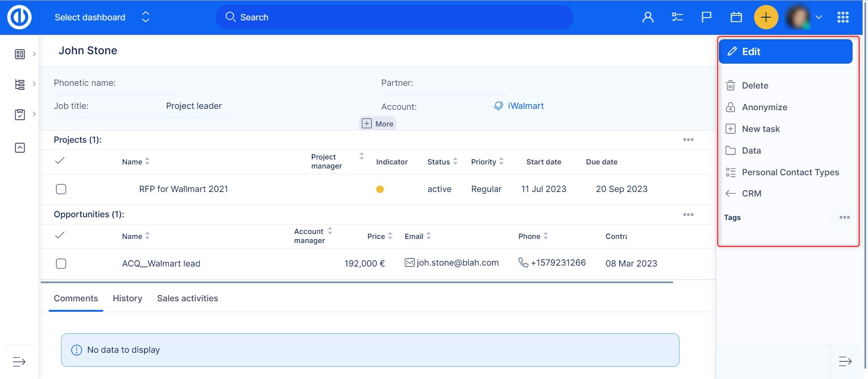Click the yellow plus create button
This screenshot has width=868, height=379.
(x=766, y=18)
